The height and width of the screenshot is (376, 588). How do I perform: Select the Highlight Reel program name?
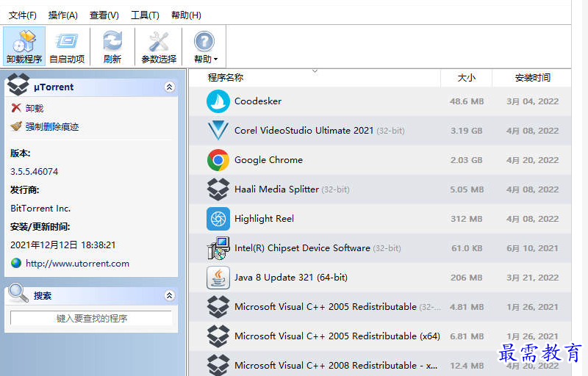[x=264, y=219]
